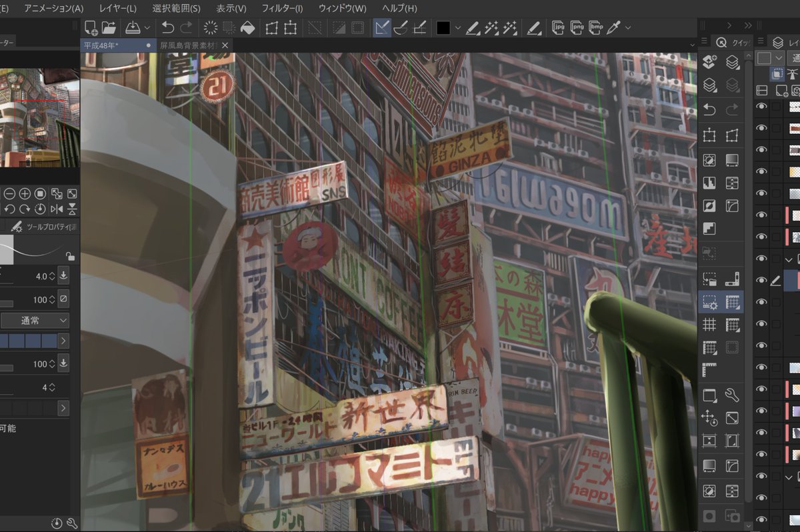
Task: Open the アニメーション(A) menu
Action: (x=54, y=8)
